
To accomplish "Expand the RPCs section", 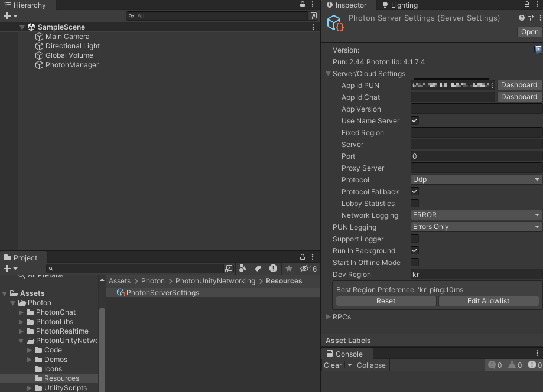I will point(328,317).
